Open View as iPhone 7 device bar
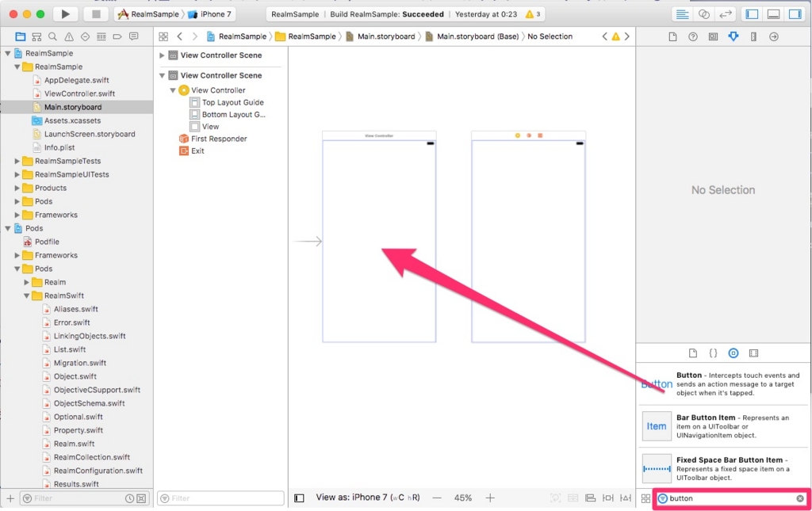 [368, 498]
